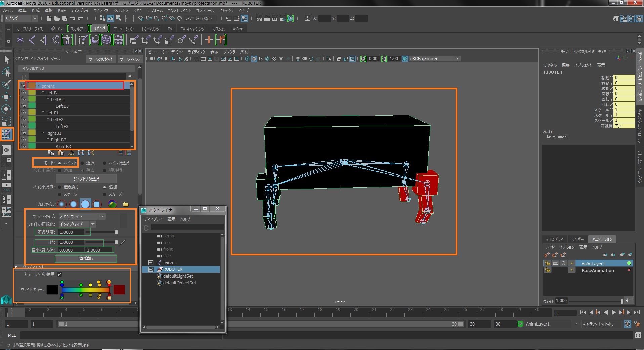The width and height of the screenshot is (644, 350).
Task: Open the スケルトン menu in main menu bar
Action: (120, 11)
